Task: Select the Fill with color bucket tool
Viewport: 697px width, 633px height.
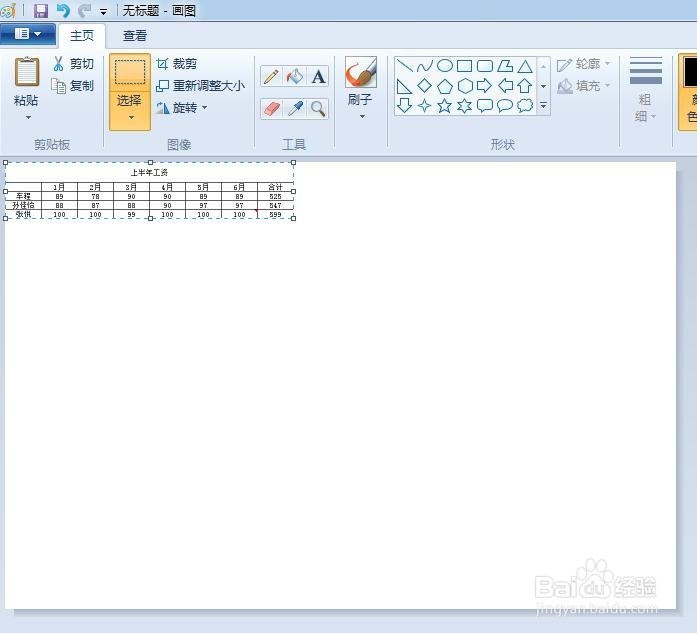Action: point(295,76)
